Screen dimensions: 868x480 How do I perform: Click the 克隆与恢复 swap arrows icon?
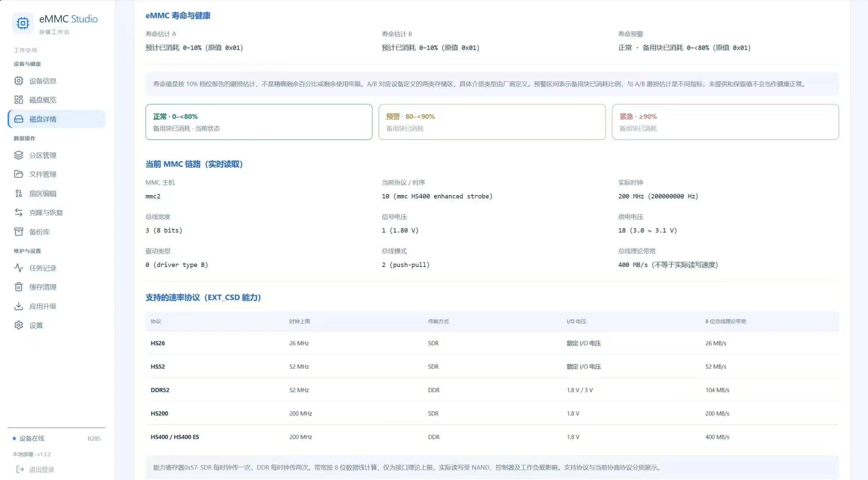pos(18,212)
